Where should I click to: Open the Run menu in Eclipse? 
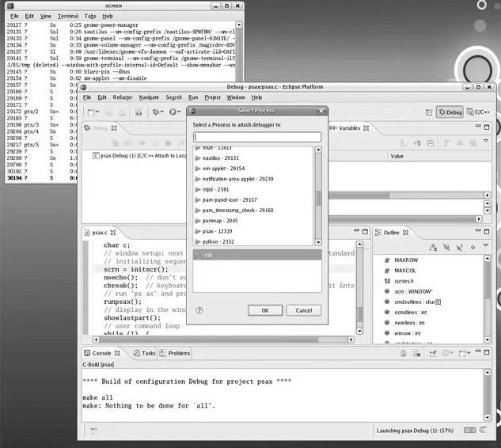pyautogui.click(x=193, y=97)
